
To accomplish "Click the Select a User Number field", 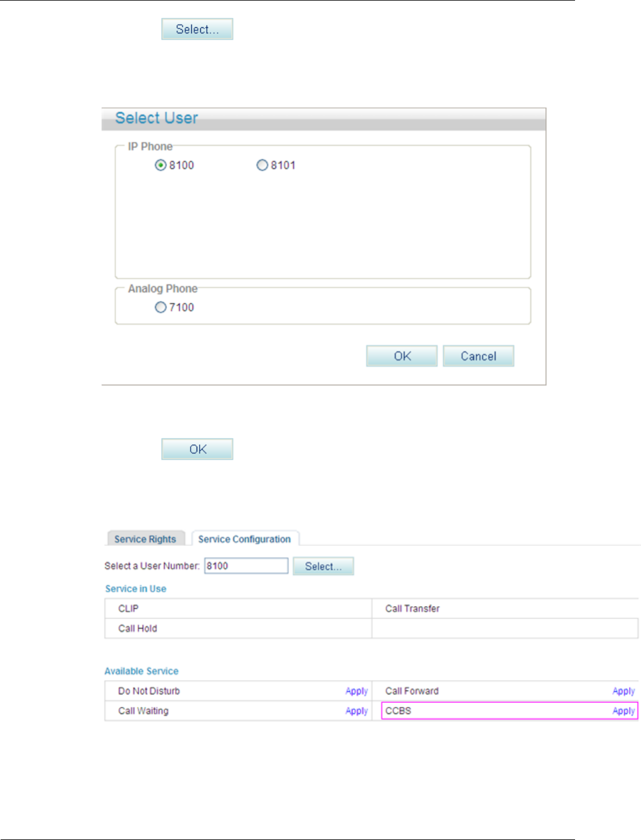I will 246,566.
